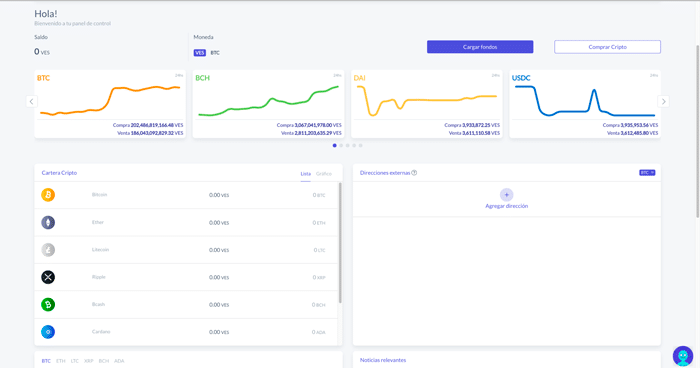The width and height of the screenshot is (700, 368).
Task: Click the Cargar fondos button
Action: [480, 47]
